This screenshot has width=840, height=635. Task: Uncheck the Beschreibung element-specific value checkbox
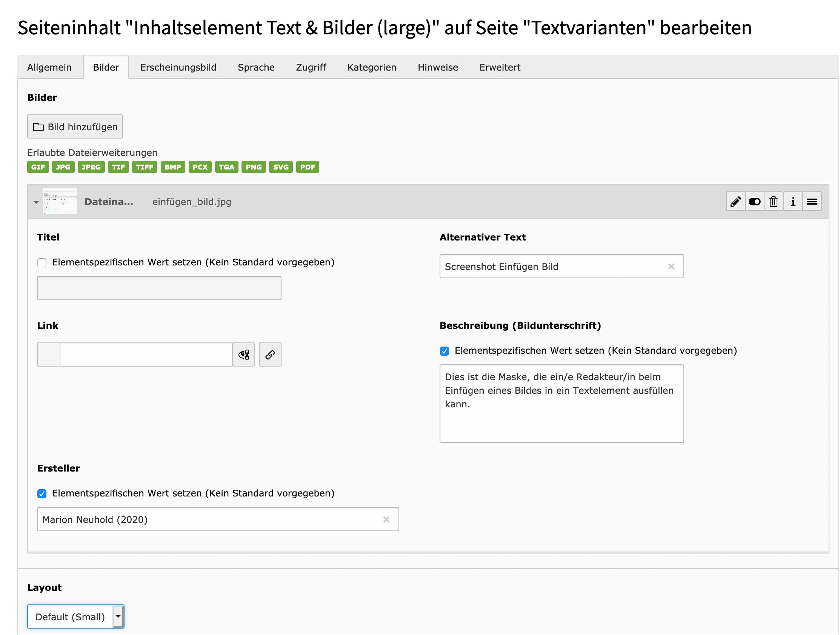(x=444, y=351)
